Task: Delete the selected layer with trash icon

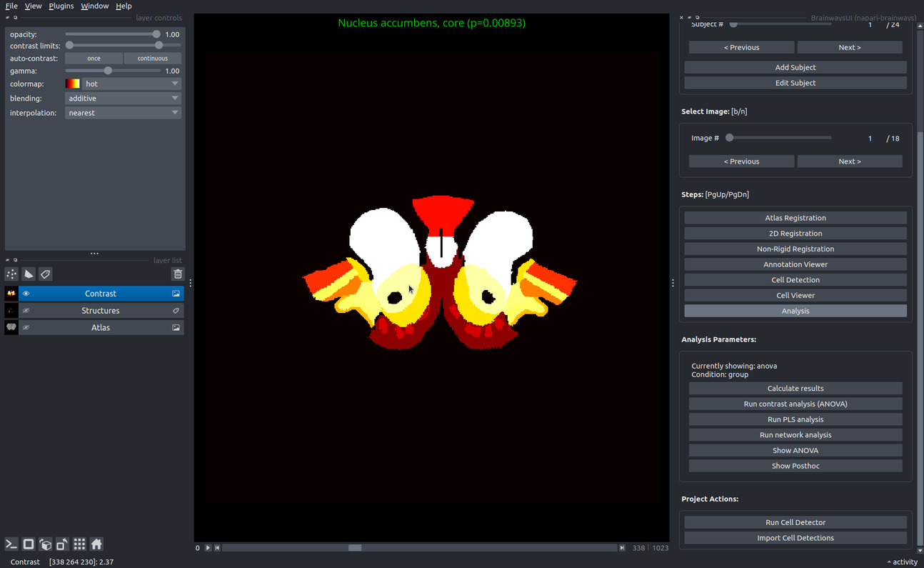Action: 178,274
